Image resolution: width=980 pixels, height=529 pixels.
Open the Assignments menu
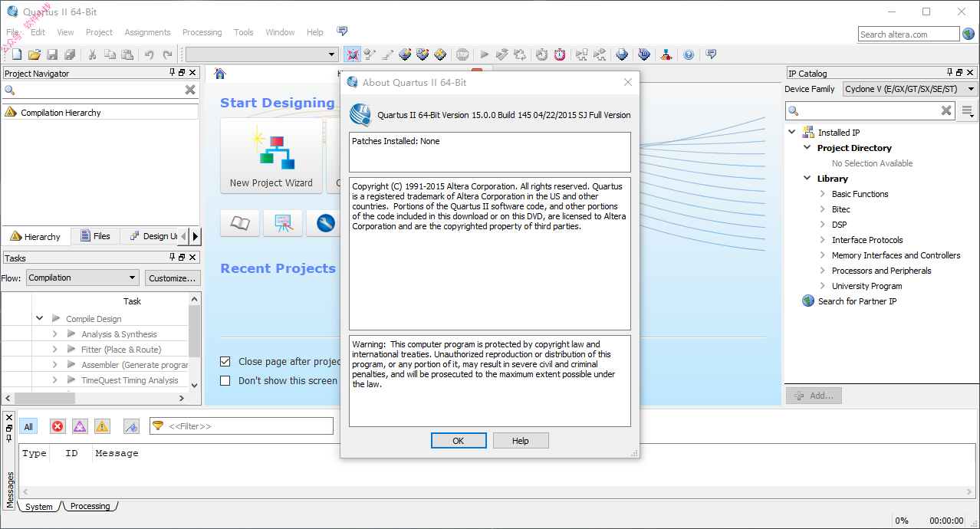(147, 32)
